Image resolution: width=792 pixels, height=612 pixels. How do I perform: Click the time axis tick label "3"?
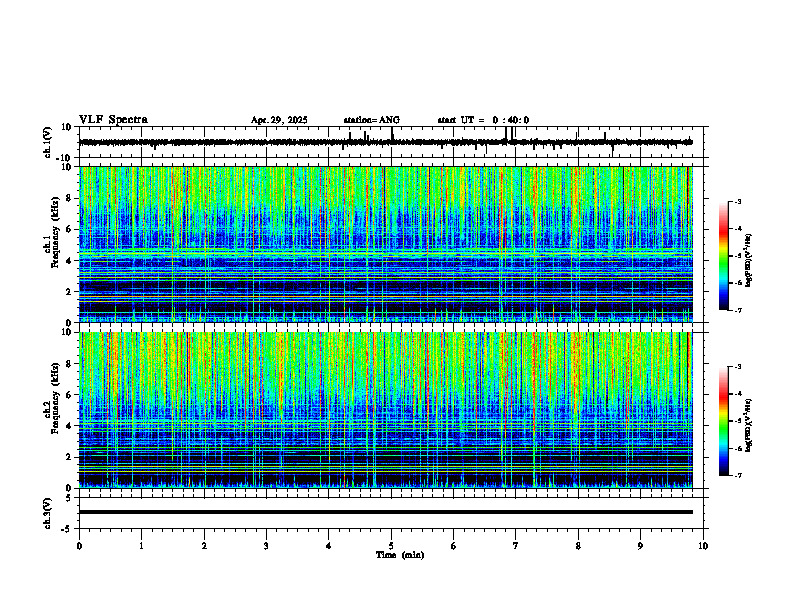tap(267, 546)
